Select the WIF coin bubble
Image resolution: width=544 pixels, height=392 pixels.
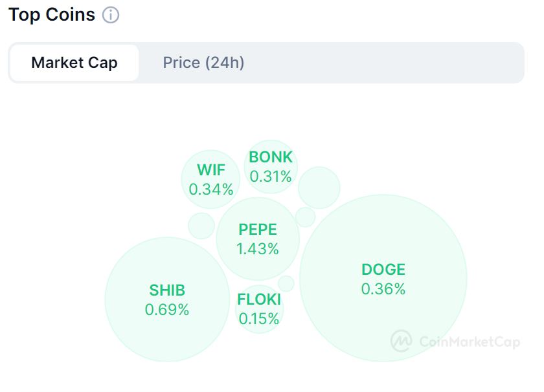211,179
